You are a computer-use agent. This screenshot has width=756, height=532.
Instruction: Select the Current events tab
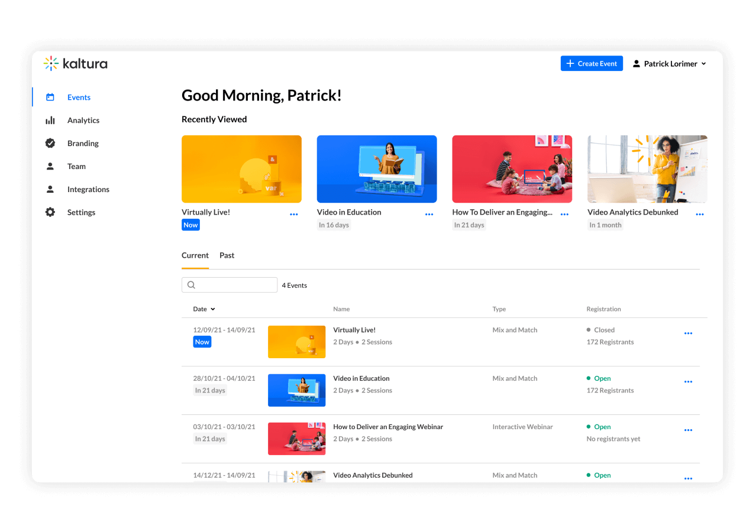pyautogui.click(x=195, y=255)
